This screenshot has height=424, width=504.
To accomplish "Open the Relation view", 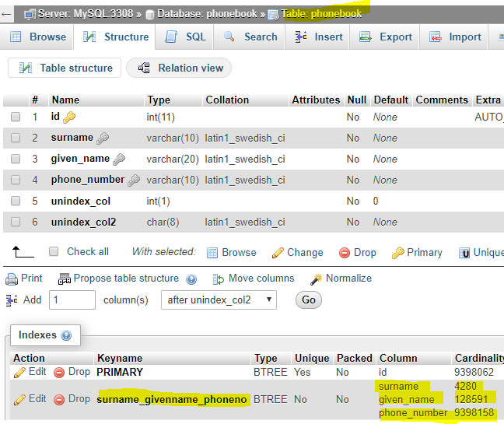I will [181, 68].
